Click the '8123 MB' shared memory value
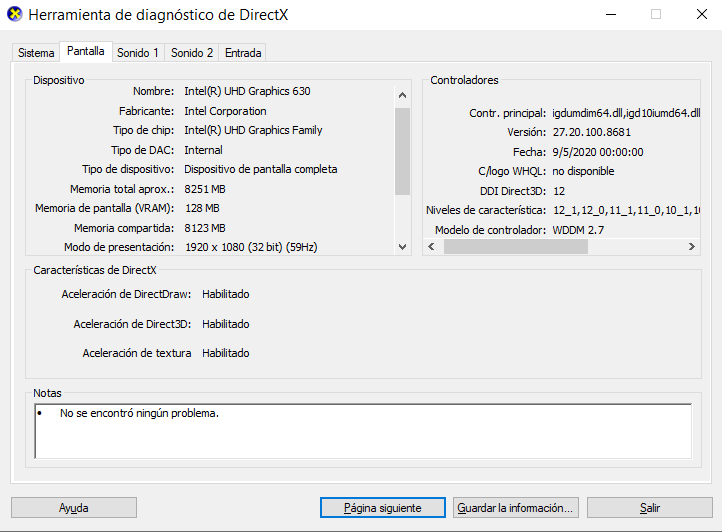 point(205,228)
